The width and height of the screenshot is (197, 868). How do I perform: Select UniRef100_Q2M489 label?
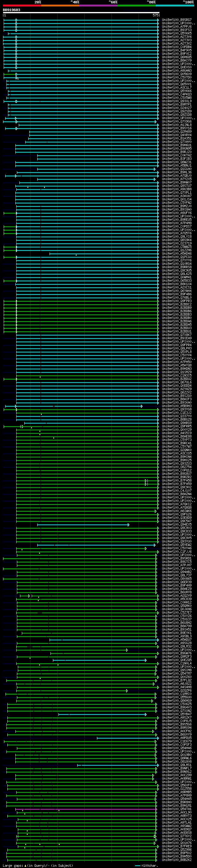(x=177, y=131)
